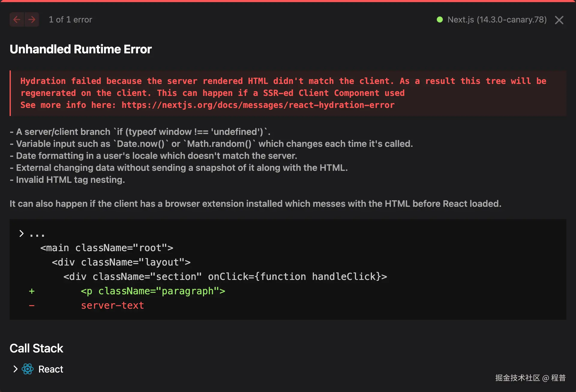Click the removed 'server-text' diff line
This screenshot has width=576, height=392.
(x=112, y=305)
